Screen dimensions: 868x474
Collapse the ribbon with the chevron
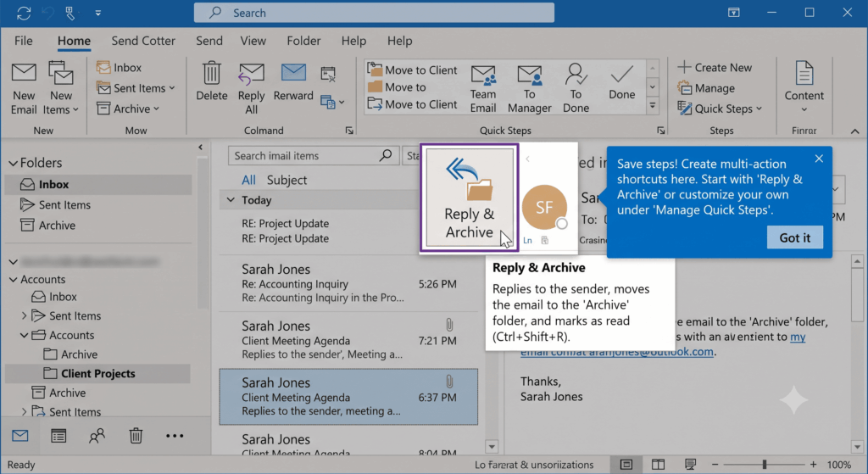[854, 131]
